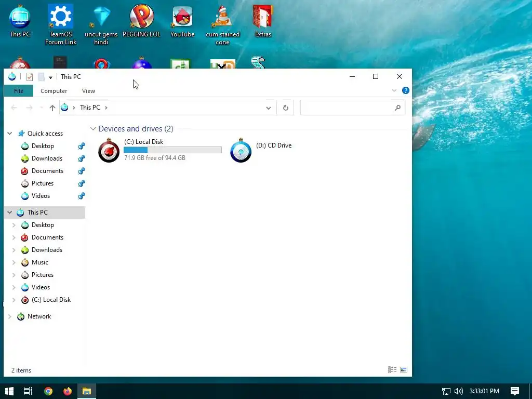
Task: Collapse the Devices and drives group
Action: (x=93, y=129)
